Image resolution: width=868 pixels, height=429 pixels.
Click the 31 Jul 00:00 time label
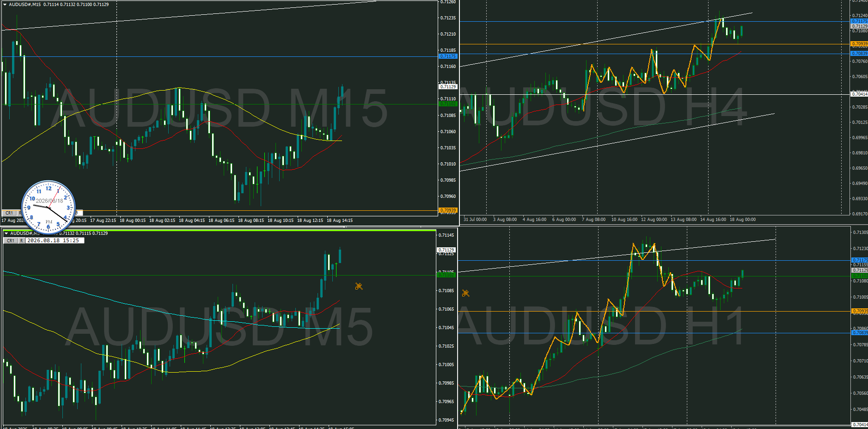click(475, 220)
